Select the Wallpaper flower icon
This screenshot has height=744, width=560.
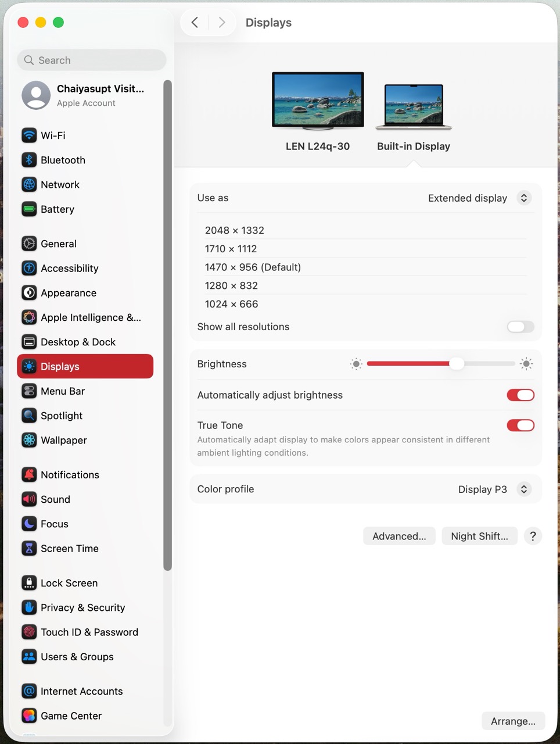[29, 440]
